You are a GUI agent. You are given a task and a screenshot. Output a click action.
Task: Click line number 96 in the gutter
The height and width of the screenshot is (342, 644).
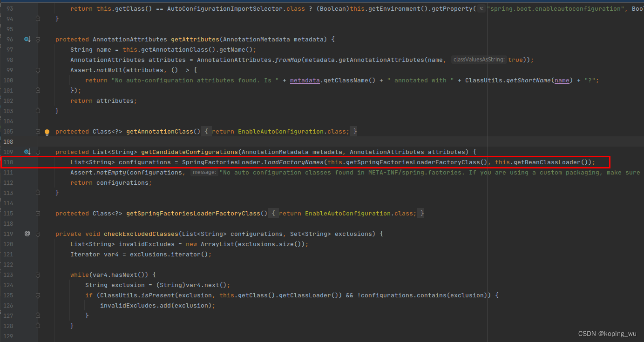point(10,40)
